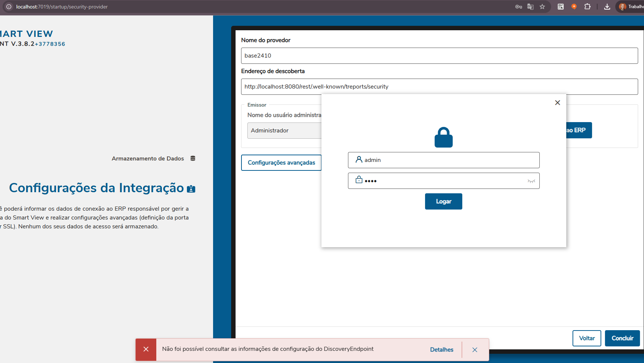Click the translate page icon
This screenshot has height=363, width=644.
pyautogui.click(x=530, y=7)
